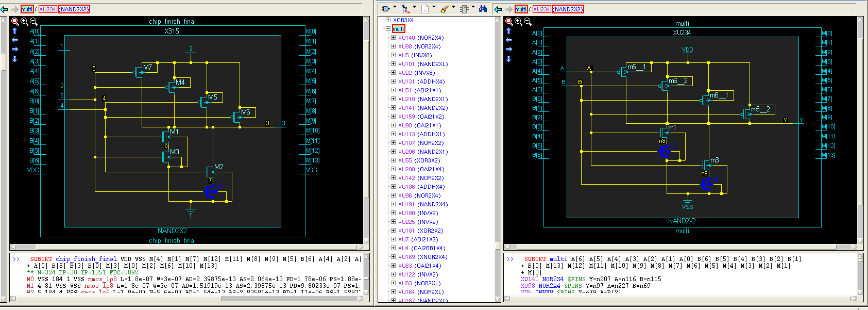This screenshot has width=868, height=310.
Task: Select XU169 (XNOR2X4) in the tree
Action: [x=422, y=257]
